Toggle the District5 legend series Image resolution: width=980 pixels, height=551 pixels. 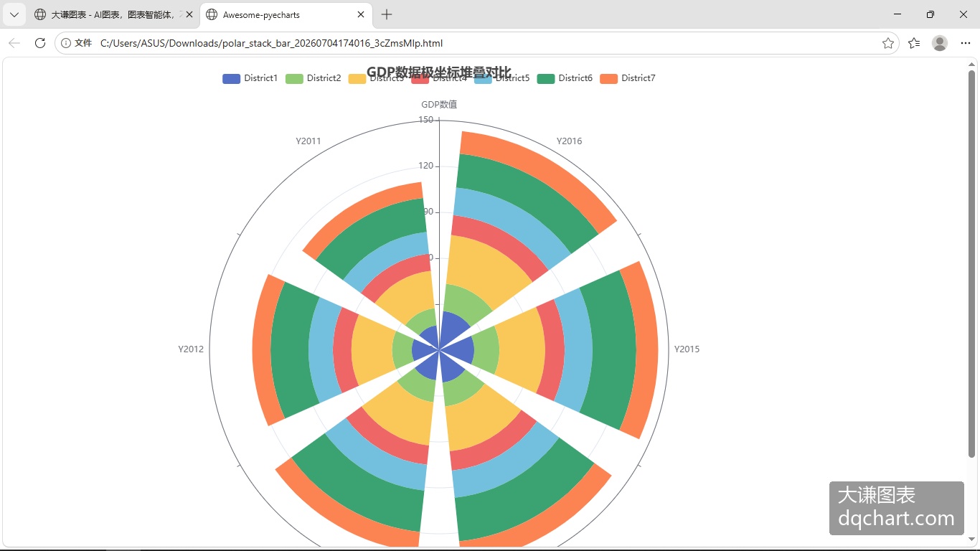click(x=502, y=78)
